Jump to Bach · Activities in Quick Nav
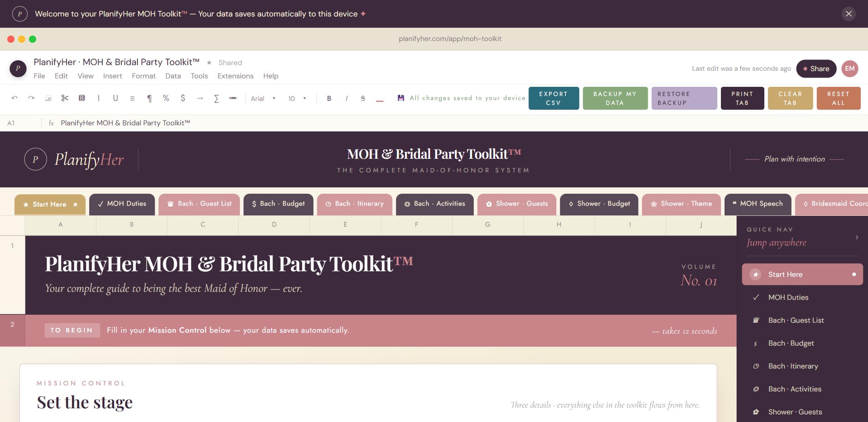Image resolution: width=868 pixels, height=422 pixels. pyautogui.click(x=802, y=389)
